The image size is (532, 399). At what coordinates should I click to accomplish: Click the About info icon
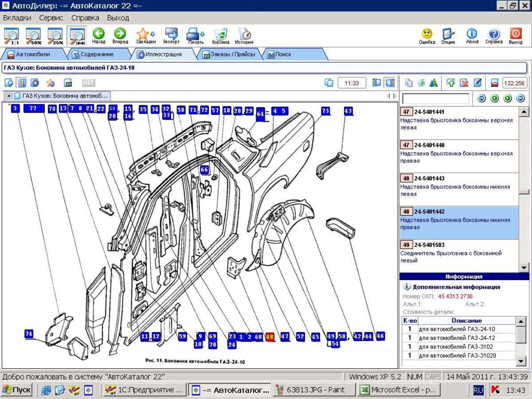coord(472,36)
